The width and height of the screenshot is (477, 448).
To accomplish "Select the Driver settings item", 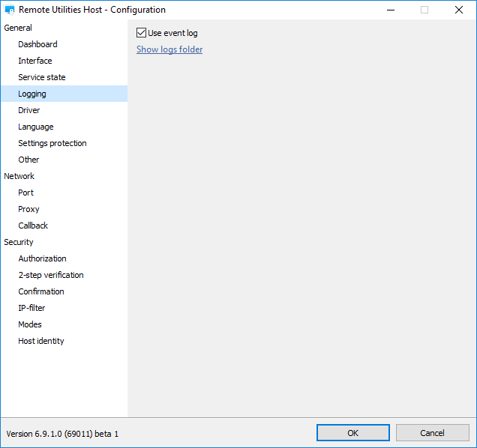I will point(29,110).
